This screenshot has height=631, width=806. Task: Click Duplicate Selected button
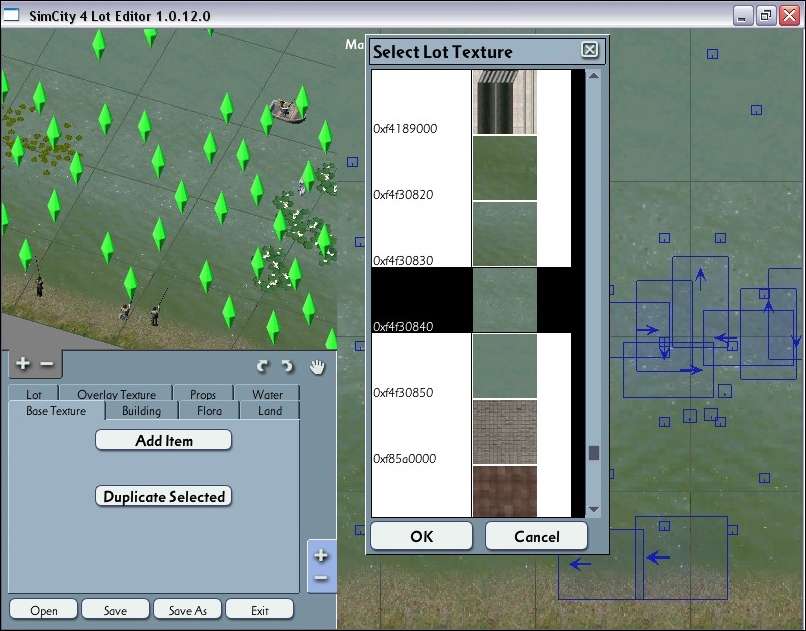tap(163, 496)
